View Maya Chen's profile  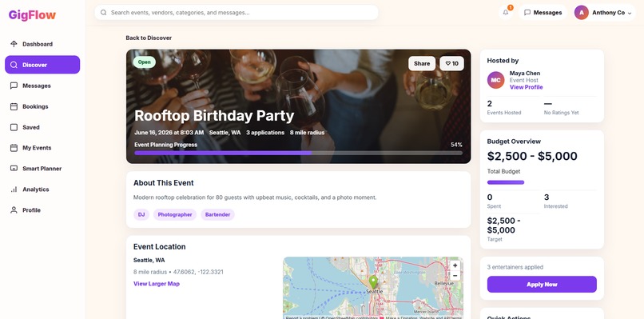526,87
